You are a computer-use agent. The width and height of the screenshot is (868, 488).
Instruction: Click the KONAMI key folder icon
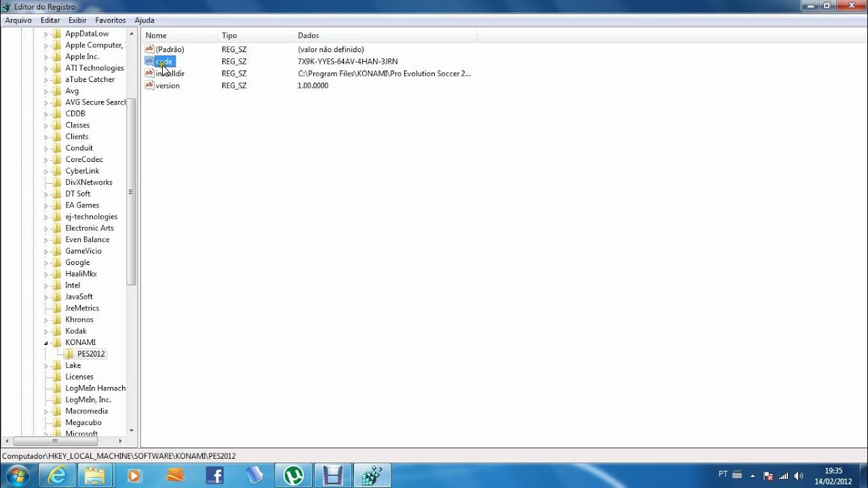[57, 343]
